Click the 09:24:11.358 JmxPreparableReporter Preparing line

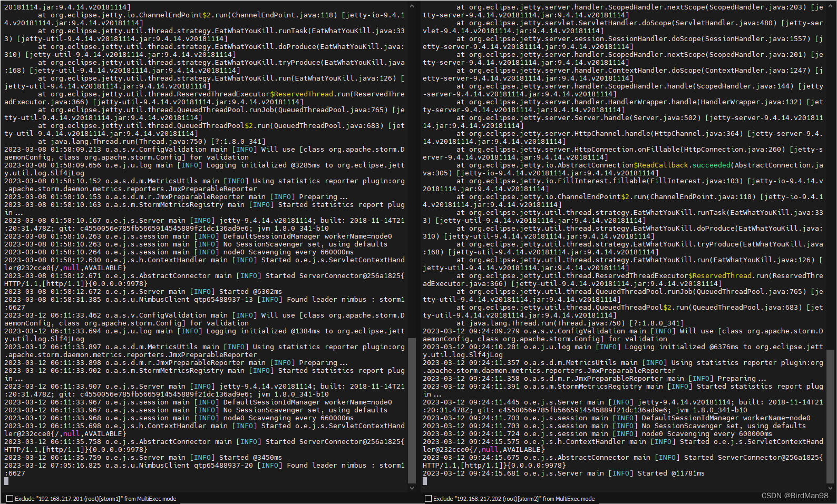pos(595,378)
